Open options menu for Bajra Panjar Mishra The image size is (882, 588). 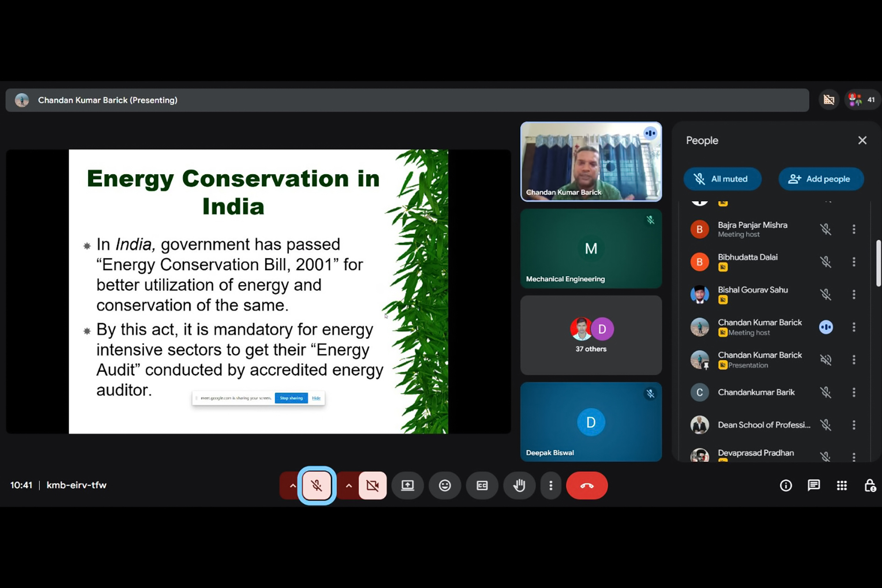tap(854, 229)
